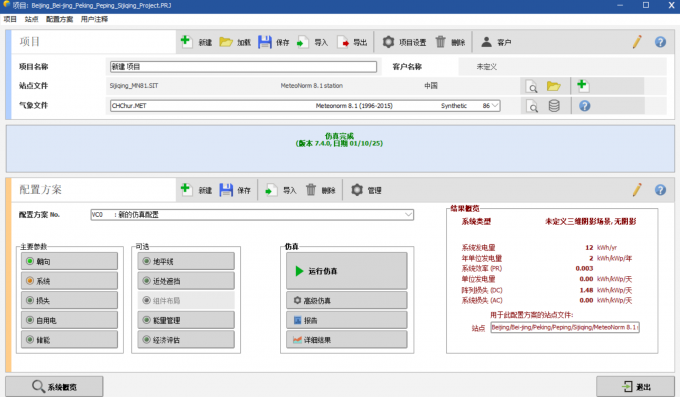Open help icon in the project panel header
The width and height of the screenshot is (680, 397).
tap(660, 42)
